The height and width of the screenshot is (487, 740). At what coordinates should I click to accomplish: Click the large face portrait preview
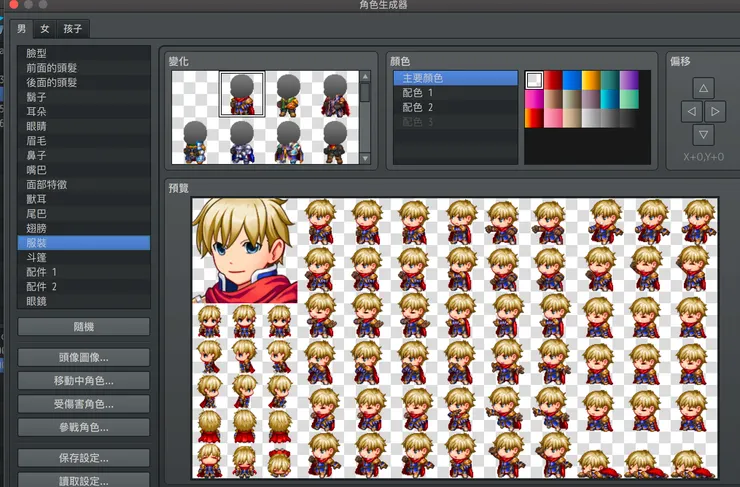(x=245, y=251)
